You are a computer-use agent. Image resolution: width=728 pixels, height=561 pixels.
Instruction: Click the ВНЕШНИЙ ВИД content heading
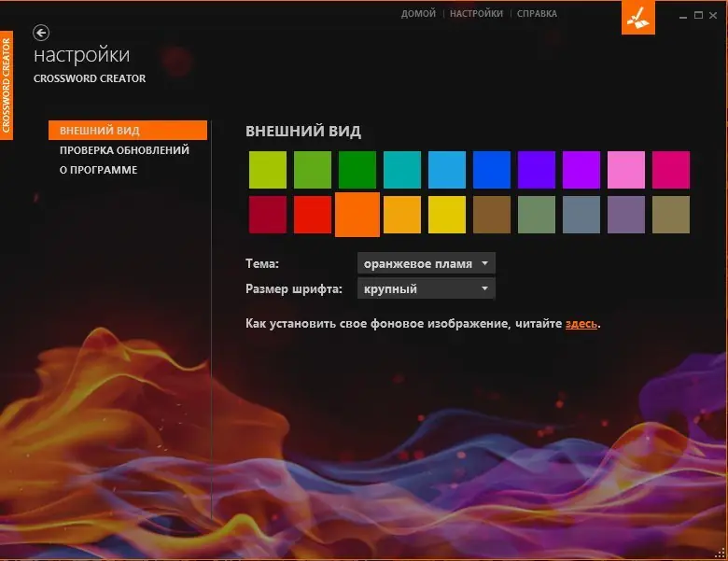pos(303,131)
